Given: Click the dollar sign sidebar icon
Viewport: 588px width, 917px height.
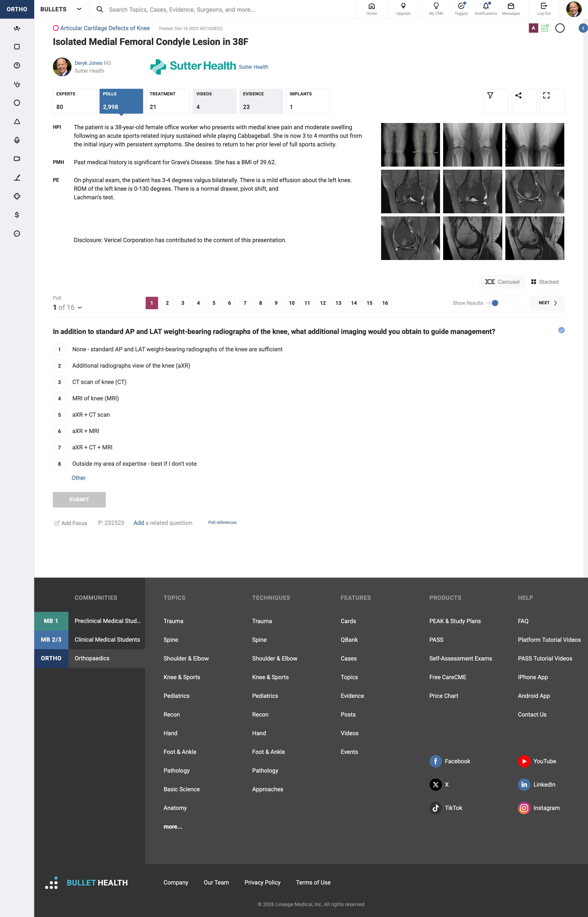Looking at the screenshot, I should pyautogui.click(x=17, y=215).
